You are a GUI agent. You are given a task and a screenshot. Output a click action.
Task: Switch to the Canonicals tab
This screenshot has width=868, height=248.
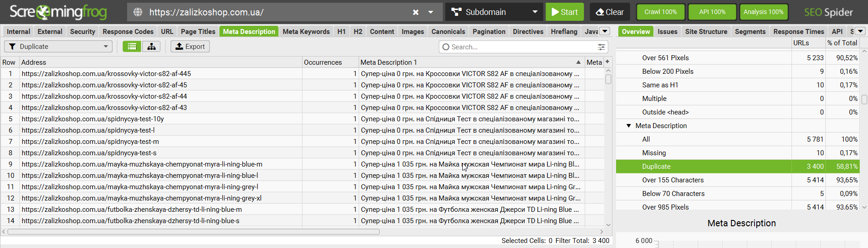tap(448, 31)
